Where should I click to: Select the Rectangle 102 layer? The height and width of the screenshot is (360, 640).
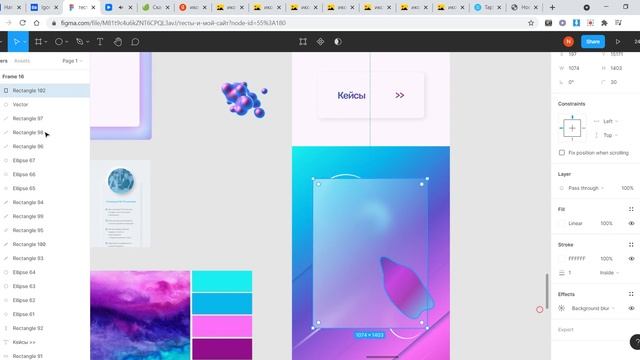45,91
